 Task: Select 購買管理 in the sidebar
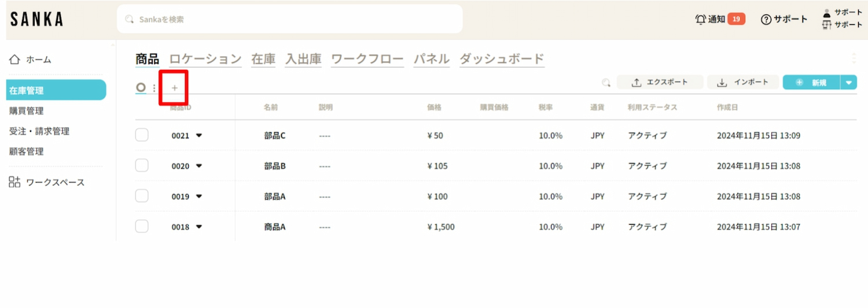tap(27, 111)
